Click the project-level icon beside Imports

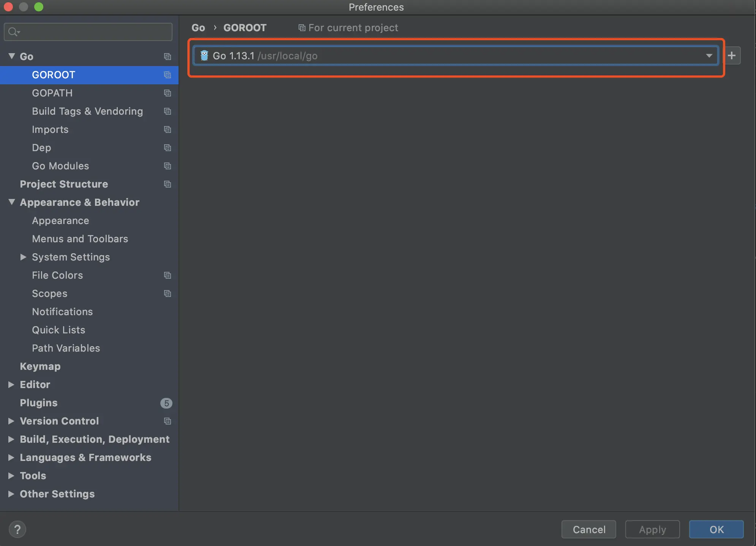(167, 129)
